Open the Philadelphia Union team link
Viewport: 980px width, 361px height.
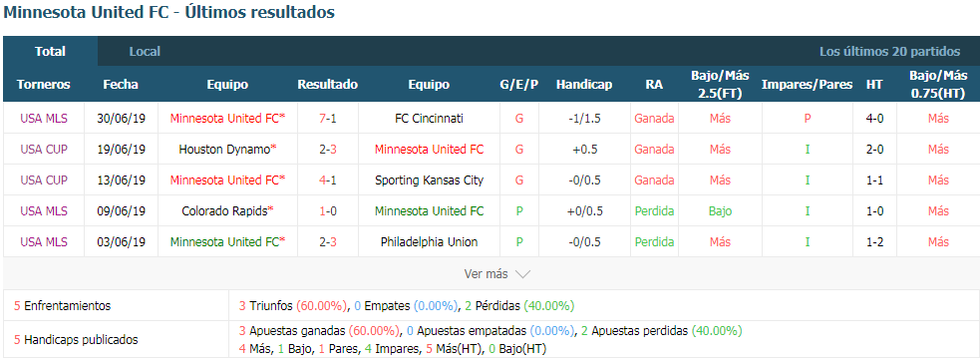(x=429, y=242)
